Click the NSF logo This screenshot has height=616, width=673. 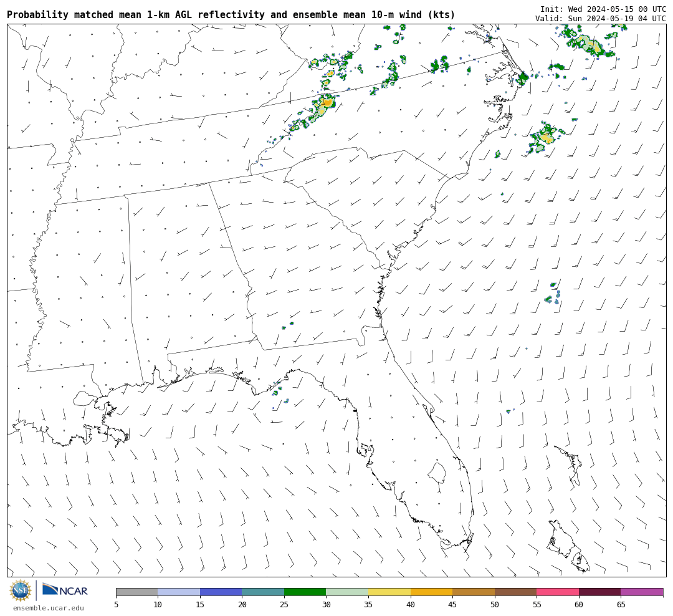pyautogui.click(x=20, y=591)
